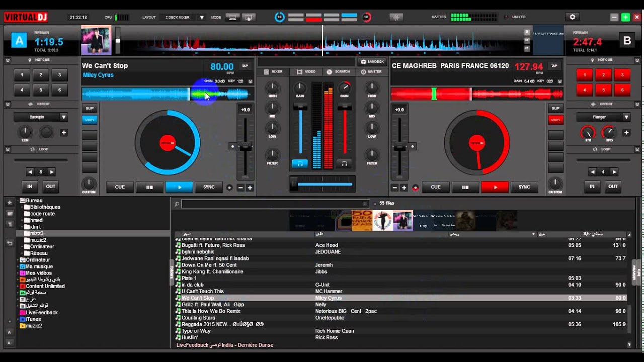Screen dimensions: 644x362
Task: Toggle VINYL mode on deck A
Action: [x=90, y=120]
